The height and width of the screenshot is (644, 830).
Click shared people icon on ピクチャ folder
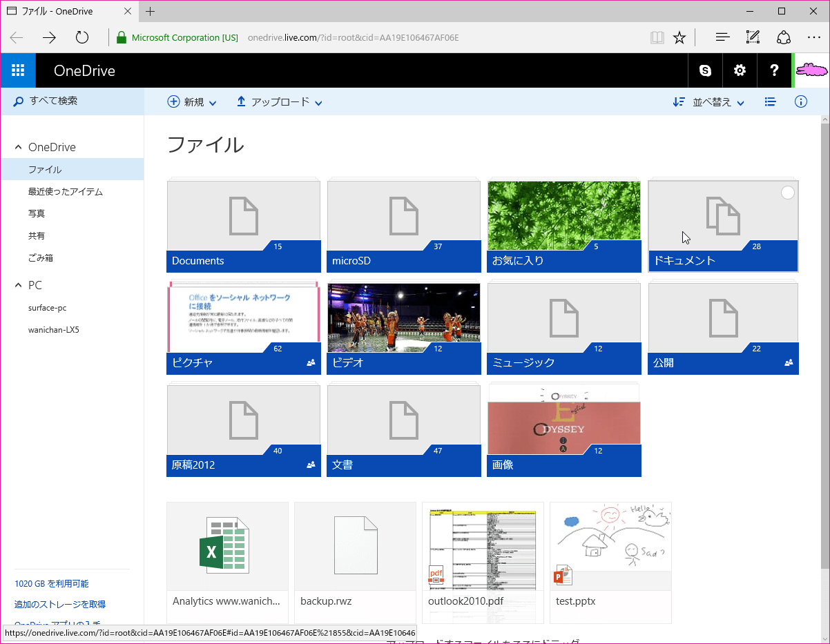(x=311, y=362)
